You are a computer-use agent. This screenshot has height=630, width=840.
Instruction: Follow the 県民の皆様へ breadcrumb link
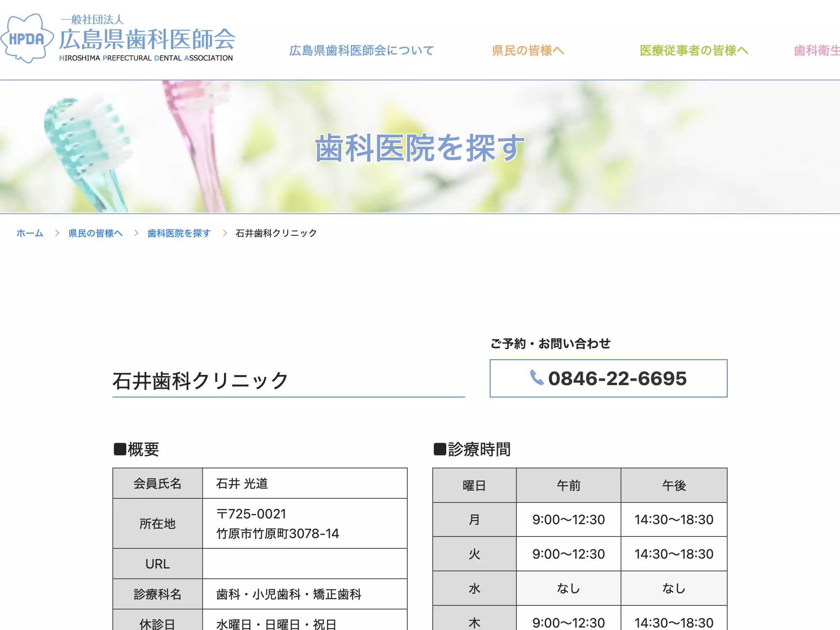coord(96,233)
